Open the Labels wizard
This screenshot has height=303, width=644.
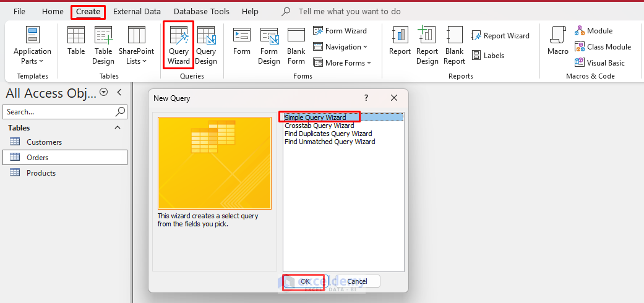pyautogui.click(x=487, y=56)
